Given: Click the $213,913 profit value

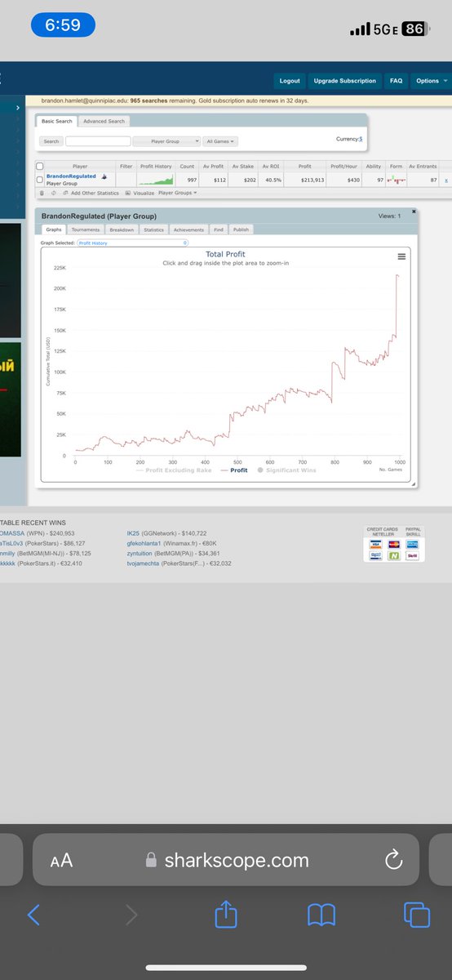Looking at the screenshot, I should click(312, 179).
